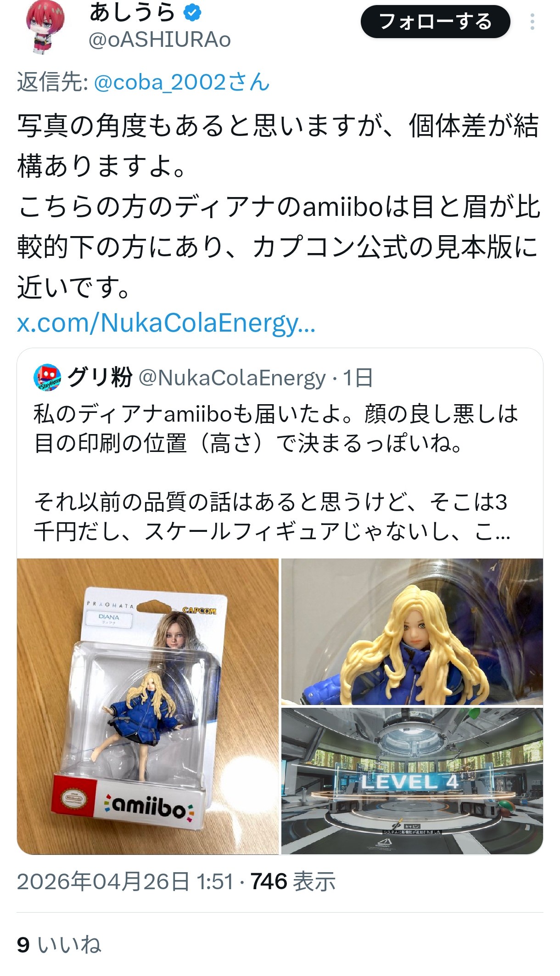Click the 2026年04月26日 1:51 timestamp
The width and height of the screenshot is (560, 976).
click(125, 882)
